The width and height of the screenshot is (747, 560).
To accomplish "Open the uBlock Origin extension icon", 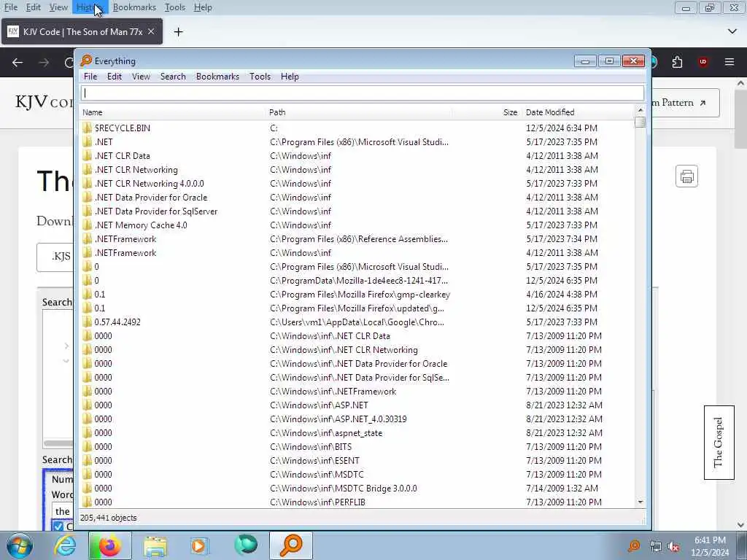I will coord(703,62).
